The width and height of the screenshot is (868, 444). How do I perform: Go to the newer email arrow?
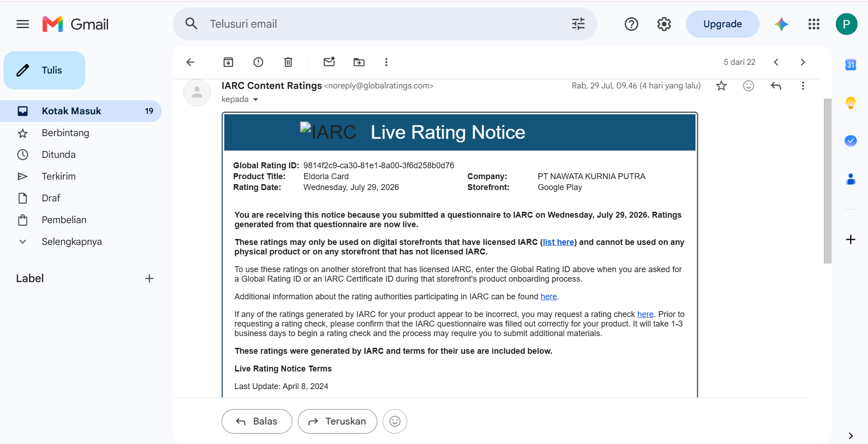[776, 62]
